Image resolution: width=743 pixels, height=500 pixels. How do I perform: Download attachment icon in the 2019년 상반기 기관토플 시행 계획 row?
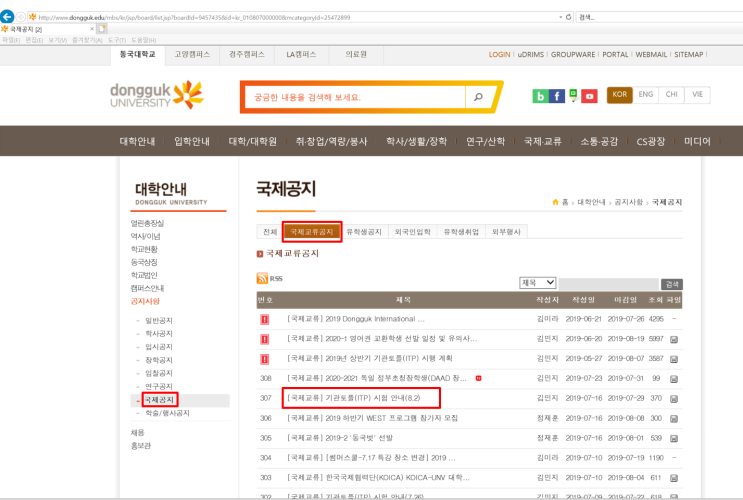coord(674,359)
